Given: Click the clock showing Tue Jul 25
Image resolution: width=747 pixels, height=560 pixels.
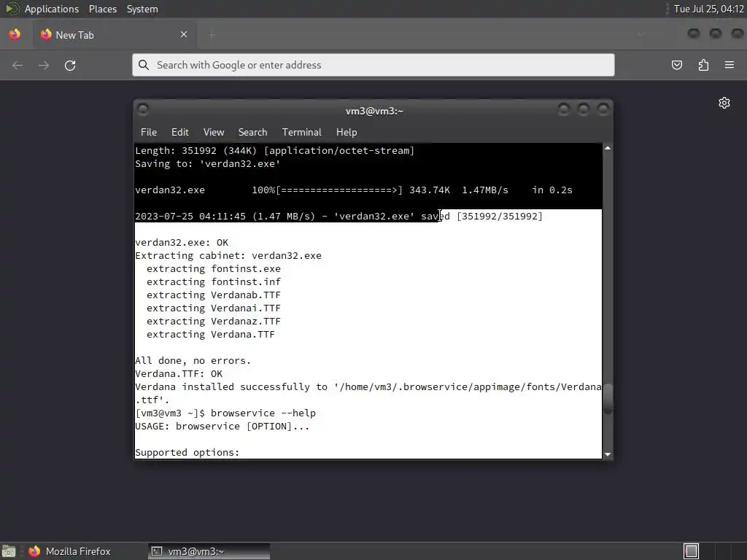Looking at the screenshot, I should point(708,9).
